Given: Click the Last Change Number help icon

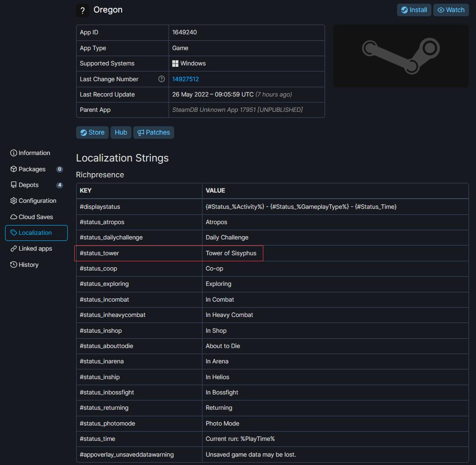Looking at the screenshot, I should (162, 79).
